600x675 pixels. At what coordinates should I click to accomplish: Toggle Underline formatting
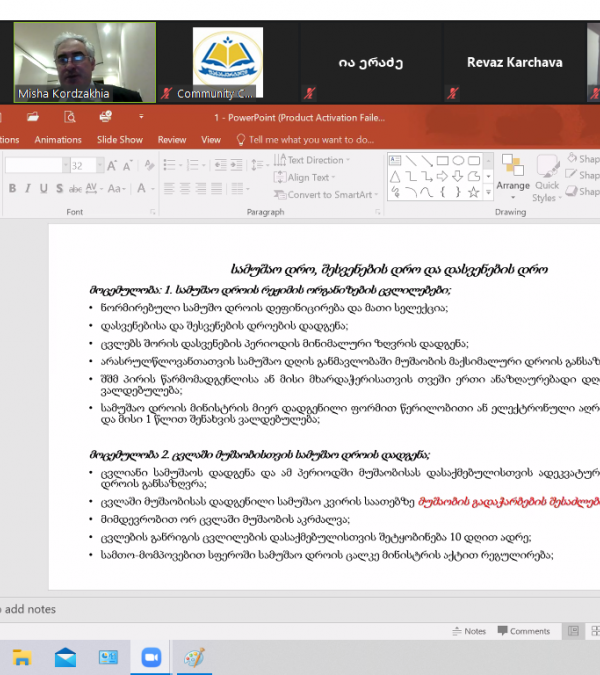[x=43, y=188]
